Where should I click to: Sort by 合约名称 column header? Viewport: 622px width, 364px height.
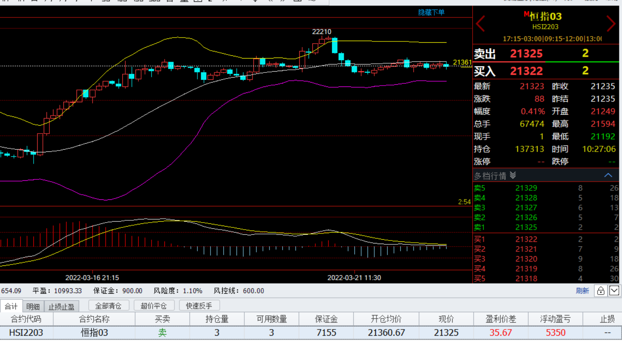[94, 319]
